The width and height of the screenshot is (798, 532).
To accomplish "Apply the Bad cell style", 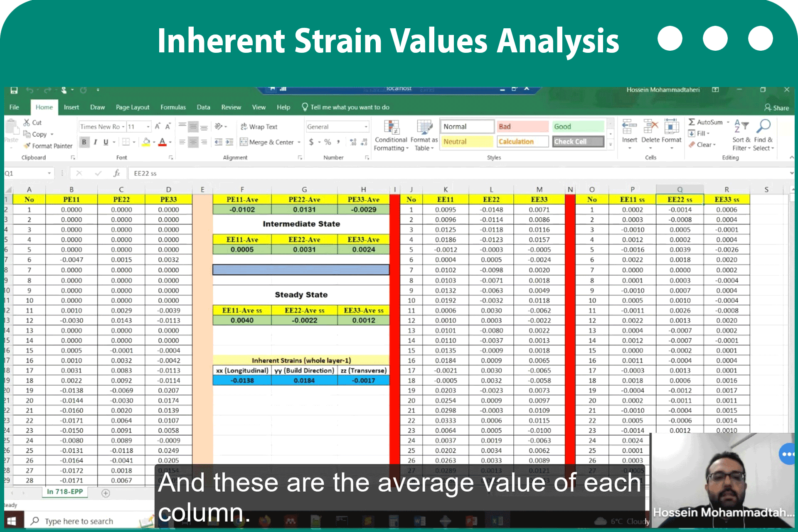I will pos(523,126).
